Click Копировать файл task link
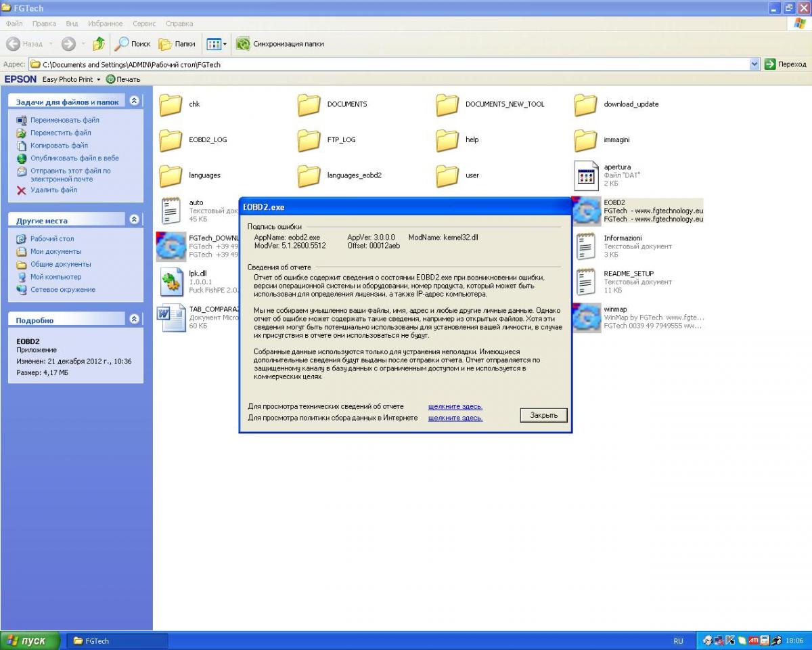Image resolution: width=812 pixels, height=650 pixels. [x=53, y=146]
